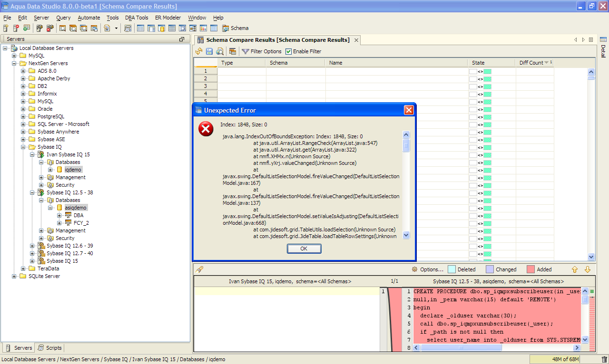This screenshot has width=609, height=364.
Task: Go to next difference with down arrow
Action: (x=588, y=269)
